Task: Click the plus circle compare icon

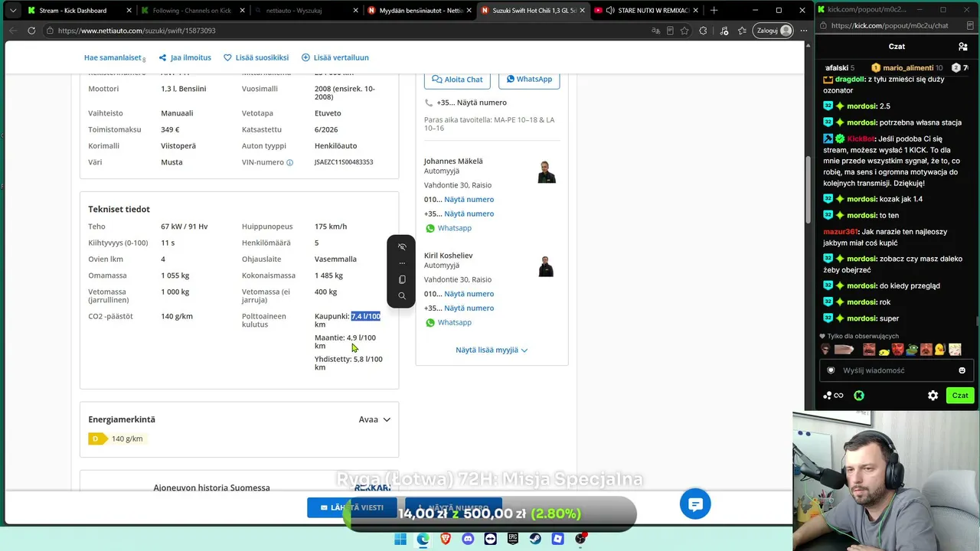Action: coord(305,57)
